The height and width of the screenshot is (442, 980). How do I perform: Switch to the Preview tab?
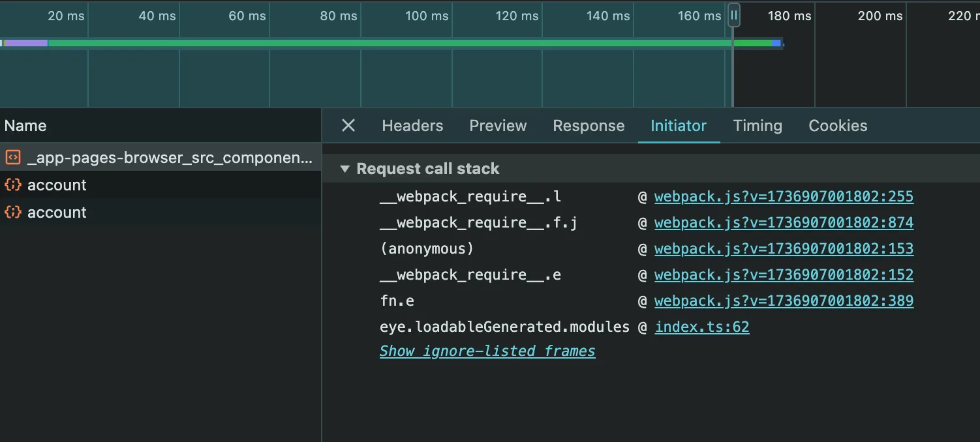[x=498, y=126]
